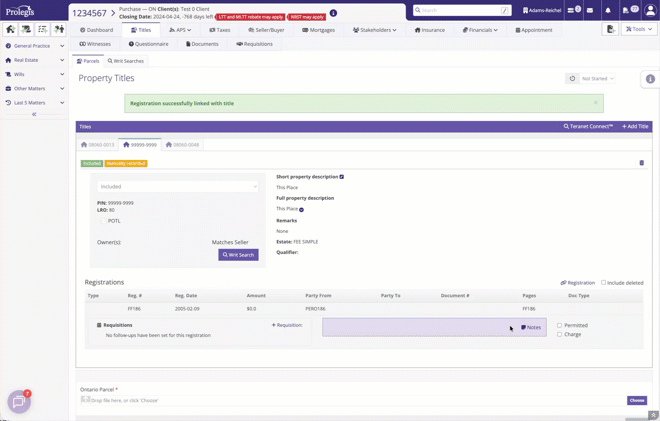Expand Last 5 Matters menu
The height and width of the screenshot is (421, 660).
coord(35,103)
